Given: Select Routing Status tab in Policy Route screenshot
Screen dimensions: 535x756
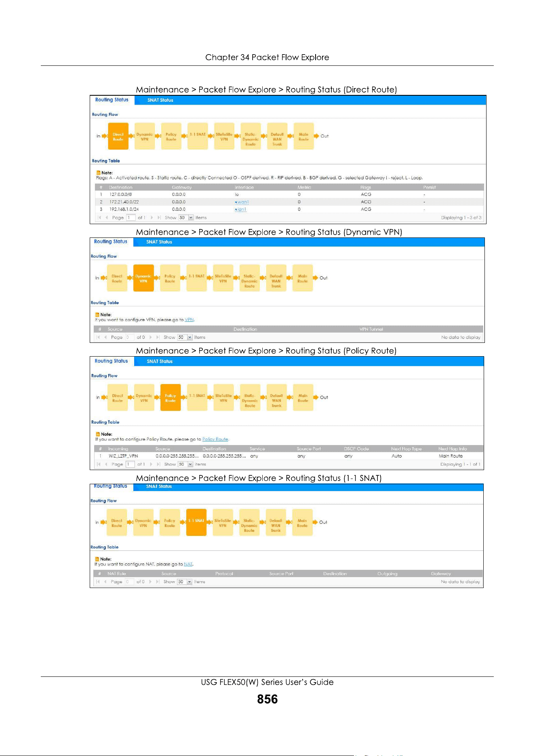Looking at the screenshot, I should [x=111, y=361].
